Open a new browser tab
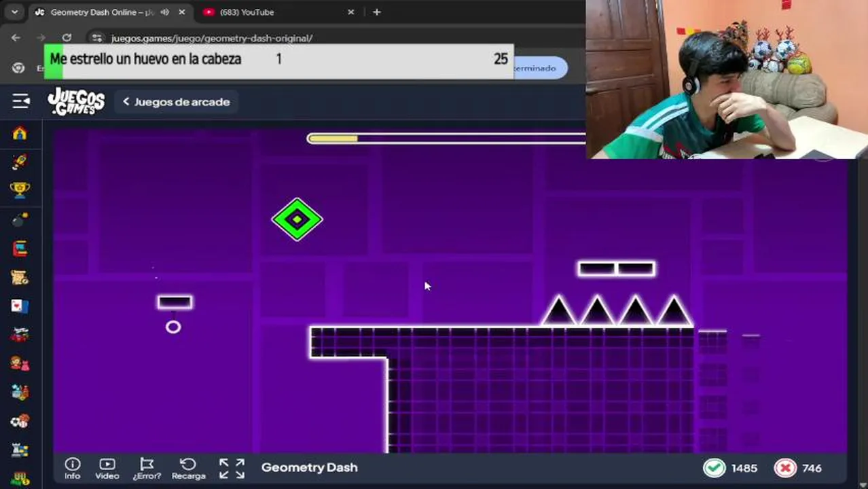 pyautogui.click(x=376, y=12)
